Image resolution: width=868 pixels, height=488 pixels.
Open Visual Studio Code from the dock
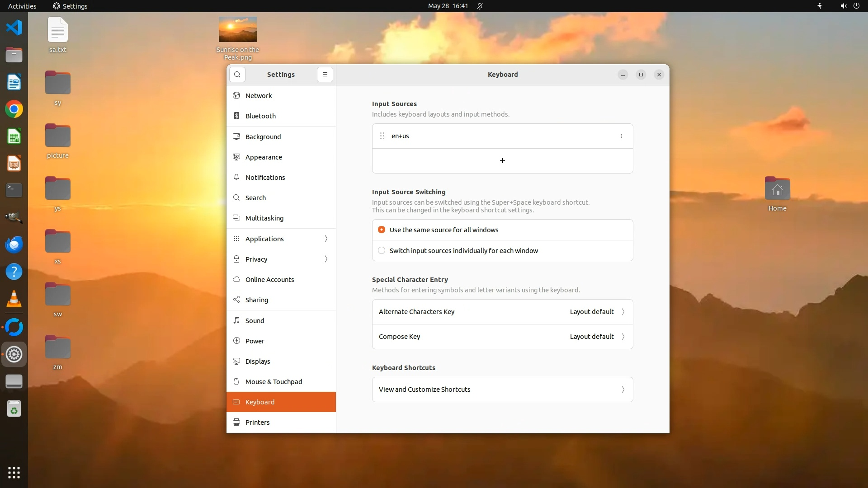point(14,28)
